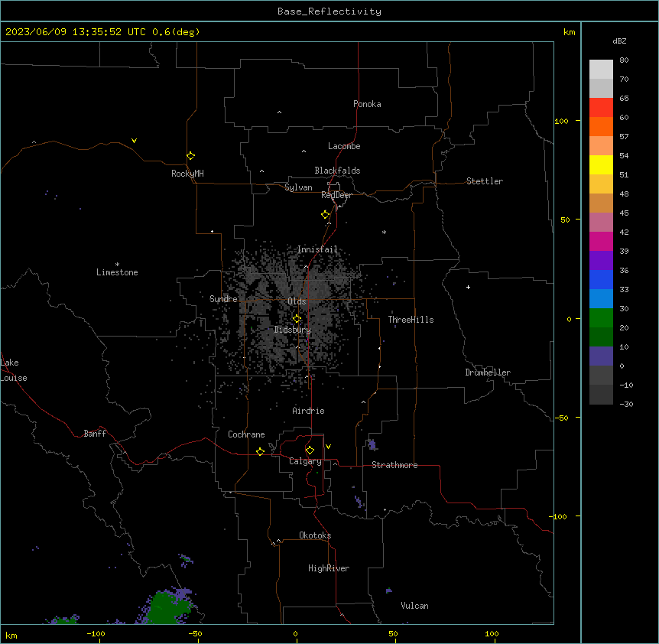659x644 pixels.
Task: Click the Banff town label
Action: pyautogui.click(x=95, y=434)
